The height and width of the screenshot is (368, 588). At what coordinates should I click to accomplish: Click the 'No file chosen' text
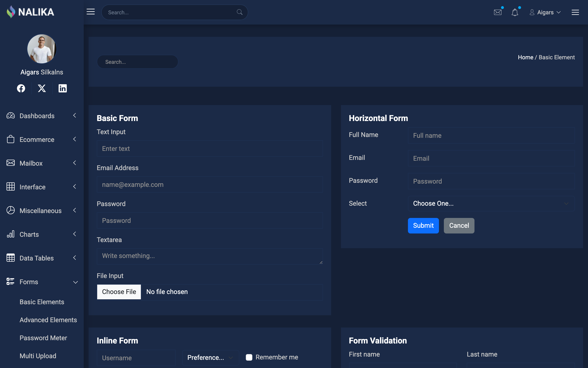pyautogui.click(x=167, y=292)
